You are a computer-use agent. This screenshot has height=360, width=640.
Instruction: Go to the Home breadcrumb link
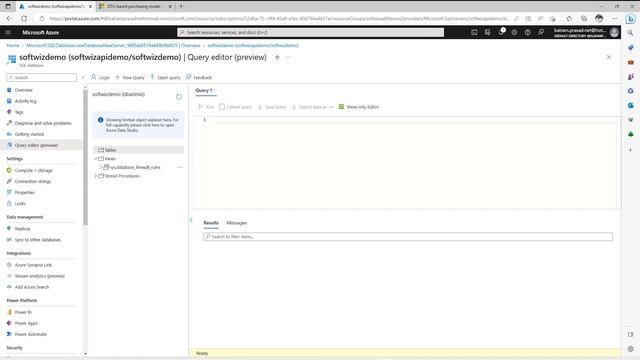click(13, 45)
